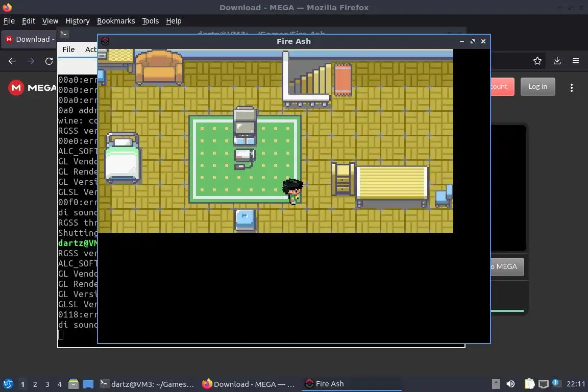Reload the MEGA page
Screen dimensions: 588x392
click(x=49, y=61)
